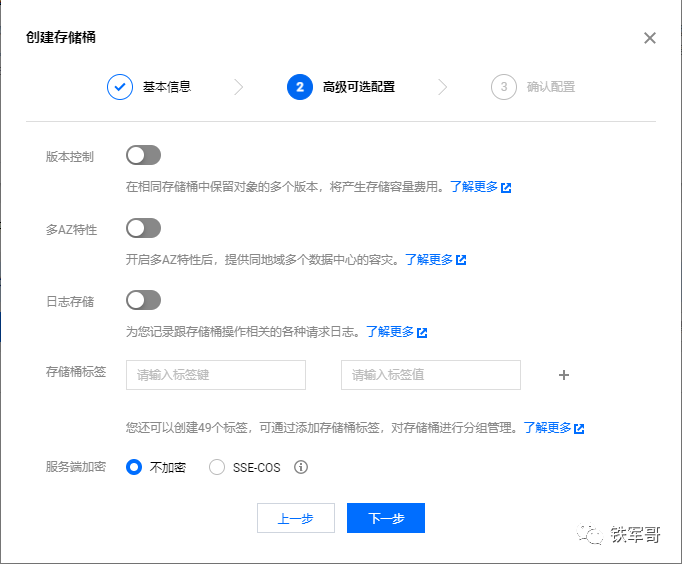This screenshot has width=682, height=564.
Task: Click external-link icon after 多AZ description
Action: click(461, 260)
